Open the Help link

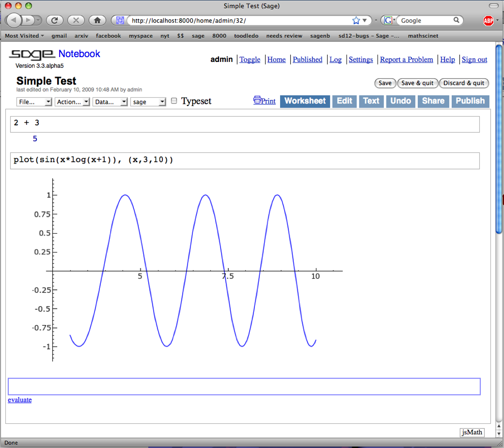point(447,60)
